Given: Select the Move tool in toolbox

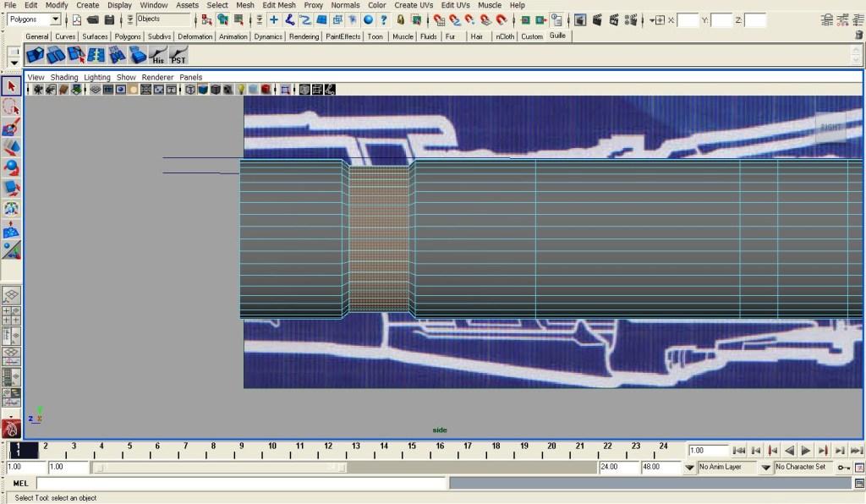Looking at the screenshot, I should coord(11,147).
